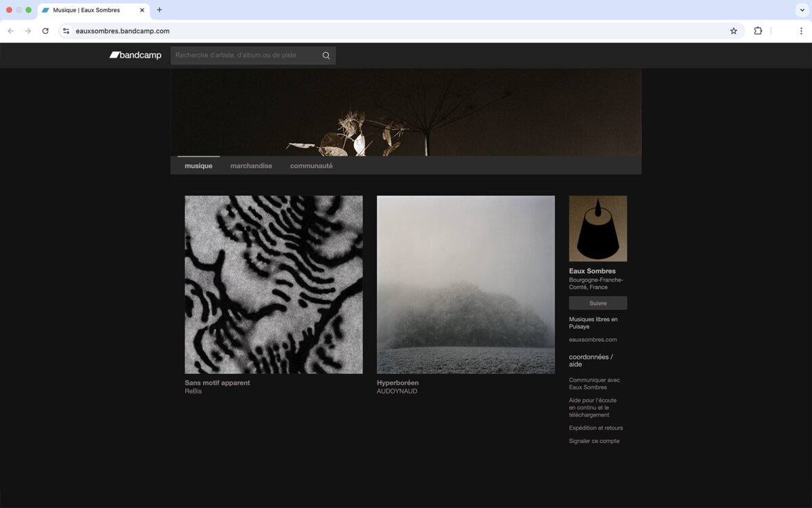812x508 pixels.
Task: Open a new browser tab
Action: (160, 10)
